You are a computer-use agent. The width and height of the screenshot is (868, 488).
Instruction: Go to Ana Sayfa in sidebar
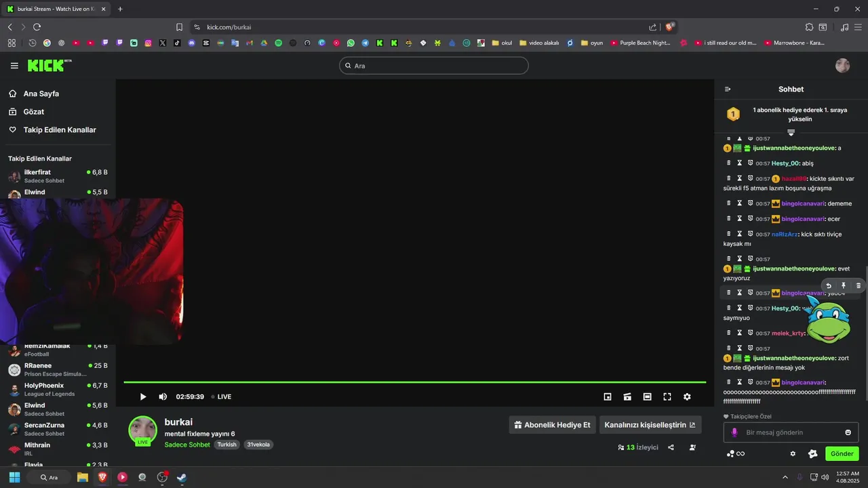(34, 94)
